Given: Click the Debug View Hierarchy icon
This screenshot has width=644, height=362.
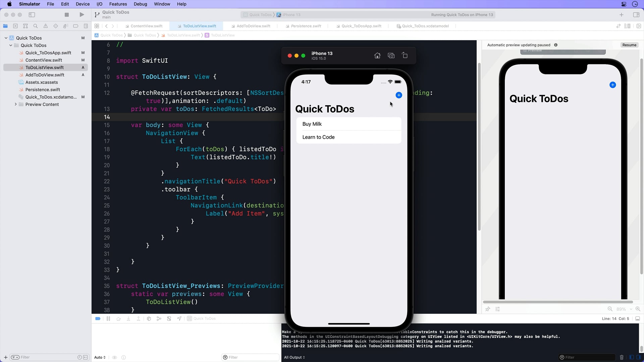Looking at the screenshot, I should coord(149,319).
